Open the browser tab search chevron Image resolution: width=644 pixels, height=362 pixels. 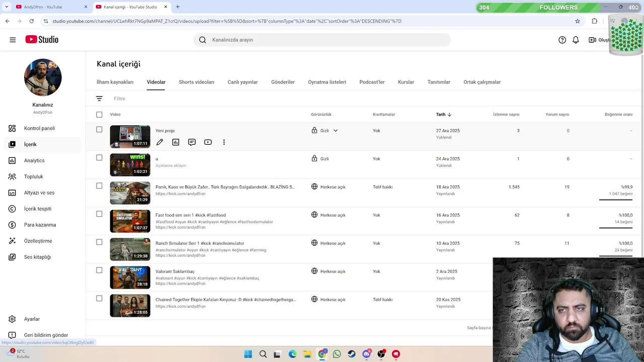click(6, 7)
